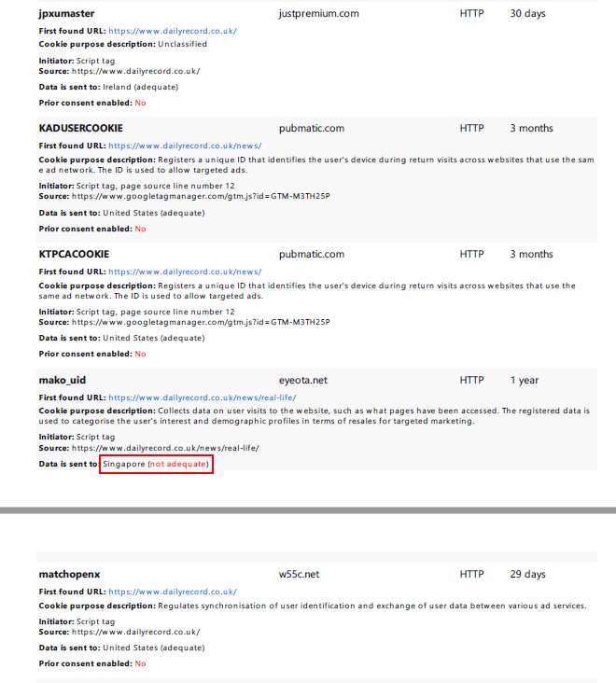Open the jpxumaster first found URL link
Screen dimensions: 616x683
tap(173, 31)
